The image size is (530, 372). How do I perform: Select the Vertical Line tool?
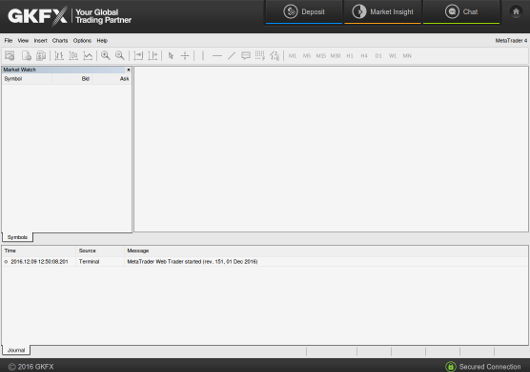click(203, 56)
